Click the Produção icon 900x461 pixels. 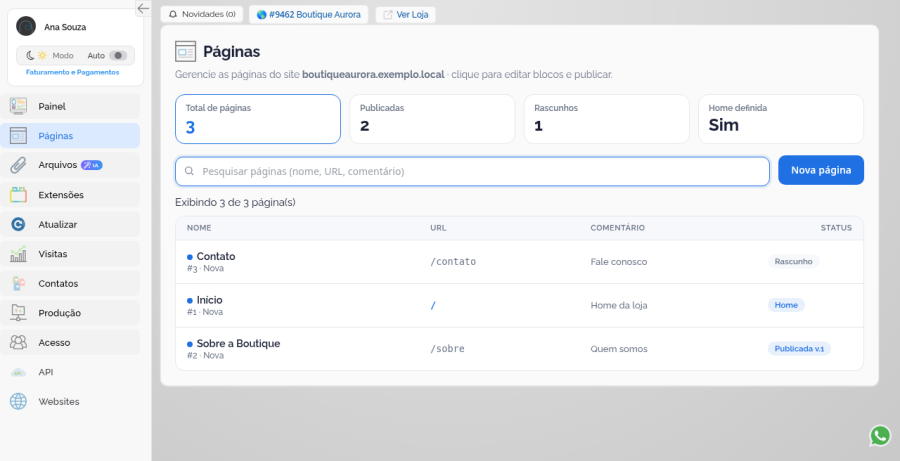[18, 313]
